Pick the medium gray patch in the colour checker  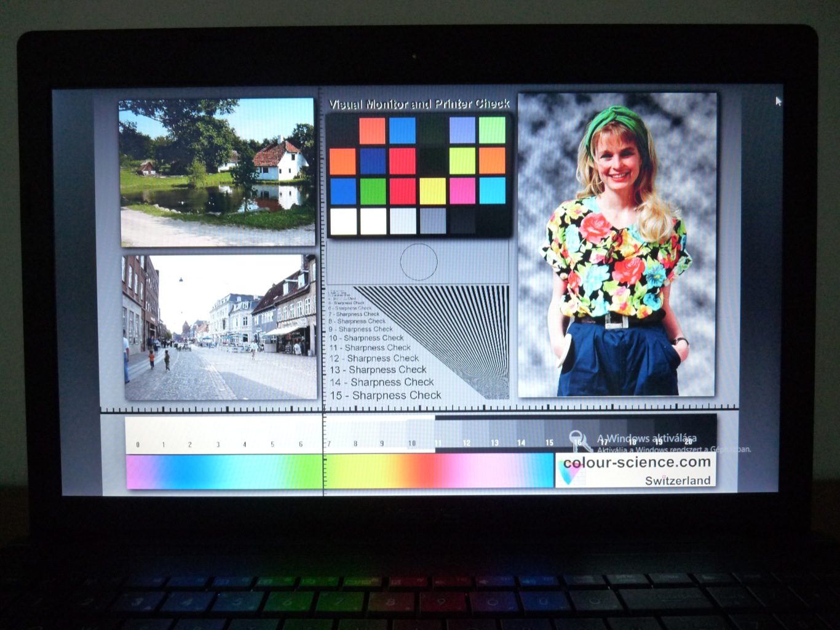click(x=432, y=221)
